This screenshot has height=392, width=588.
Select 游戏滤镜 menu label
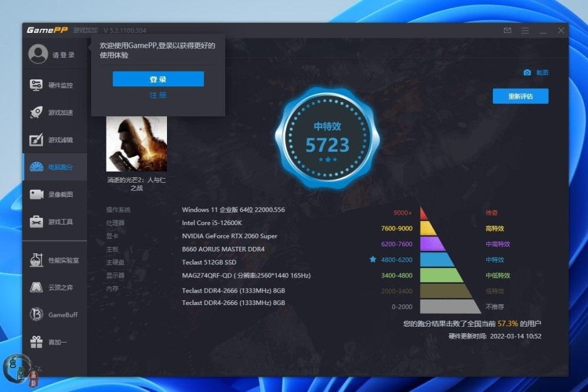click(61, 140)
